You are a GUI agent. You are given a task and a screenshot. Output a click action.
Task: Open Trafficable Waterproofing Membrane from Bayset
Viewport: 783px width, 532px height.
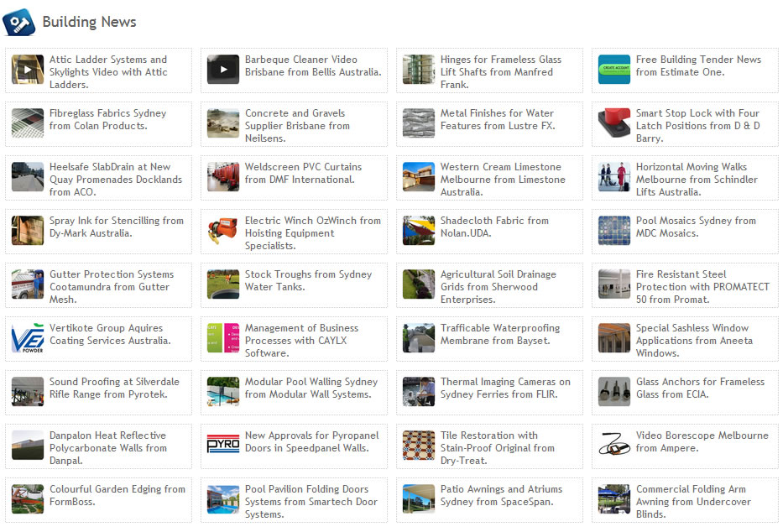[x=500, y=334]
